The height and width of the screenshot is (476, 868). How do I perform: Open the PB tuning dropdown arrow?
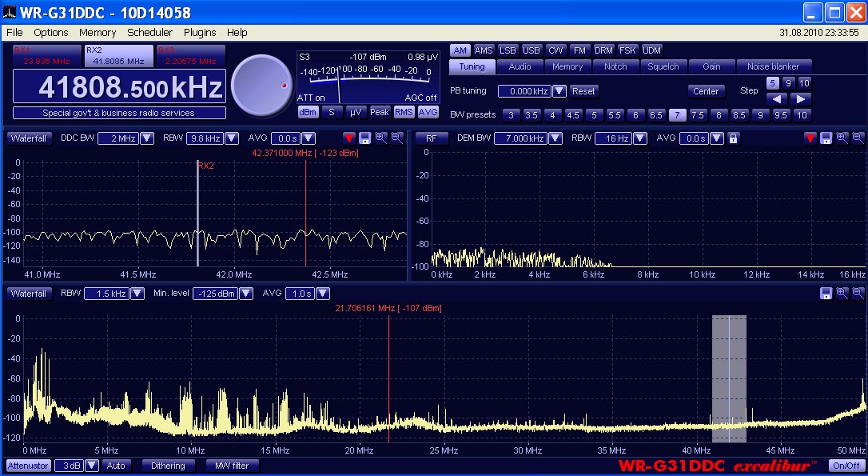tap(559, 91)
